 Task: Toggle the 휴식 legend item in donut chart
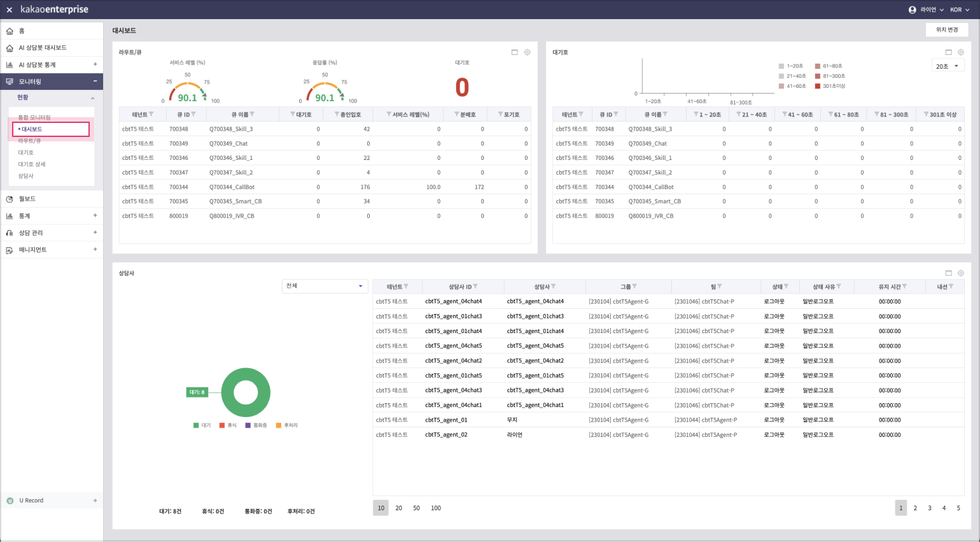228,425
